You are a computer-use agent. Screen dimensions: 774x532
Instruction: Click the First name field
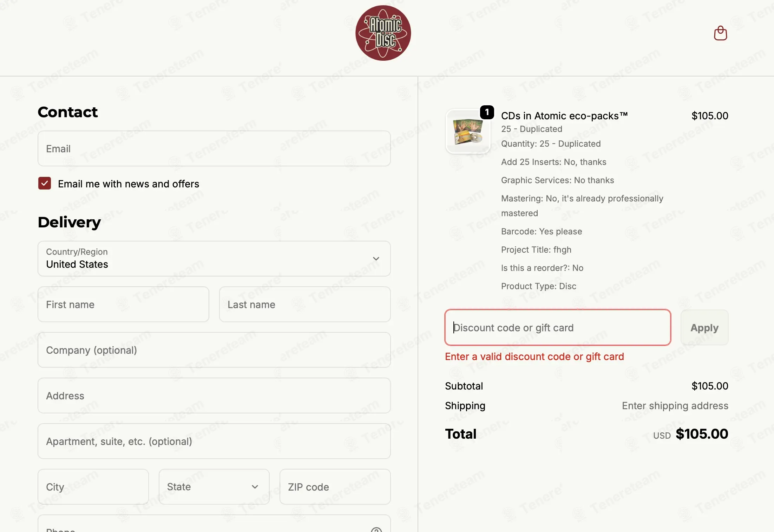123,304
